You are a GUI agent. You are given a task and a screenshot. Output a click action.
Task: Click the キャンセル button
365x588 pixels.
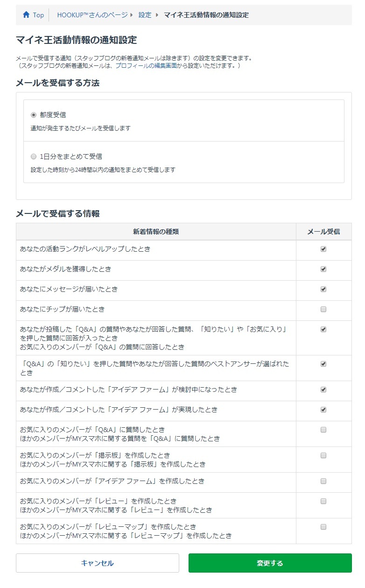pos(98,563)
